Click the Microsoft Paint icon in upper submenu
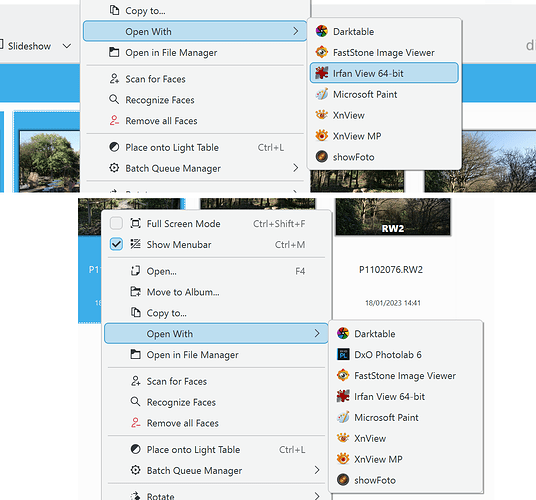The image size is (536, 500). point(322,94)
